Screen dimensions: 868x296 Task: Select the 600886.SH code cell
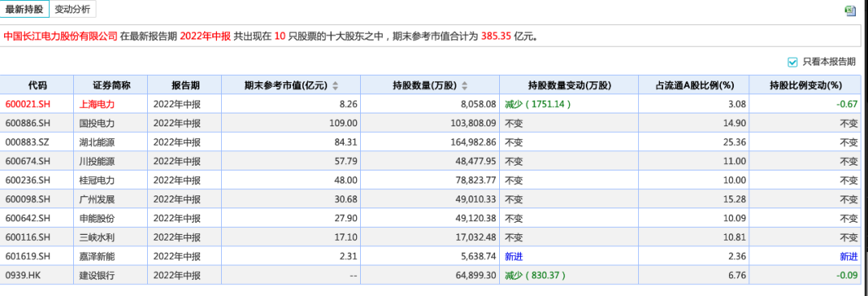click(37, 123)
